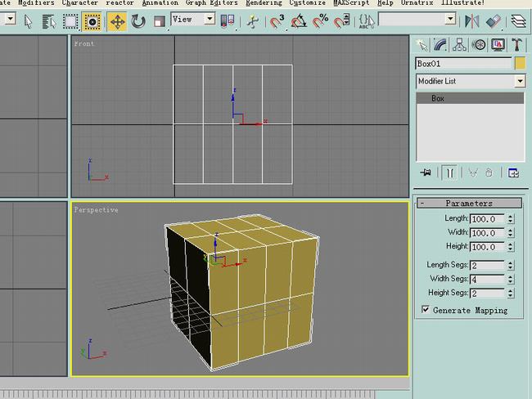Switch to the Display panel tab
Image resolution: width=532 pixels, height=399 pixels.
tap(498, 45)
